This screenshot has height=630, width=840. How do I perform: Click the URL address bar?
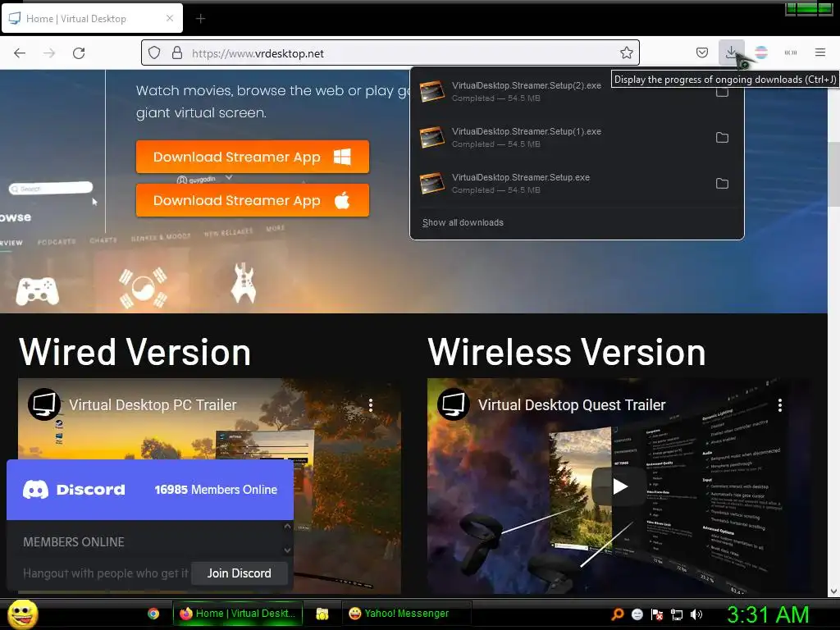coord(390,53)
